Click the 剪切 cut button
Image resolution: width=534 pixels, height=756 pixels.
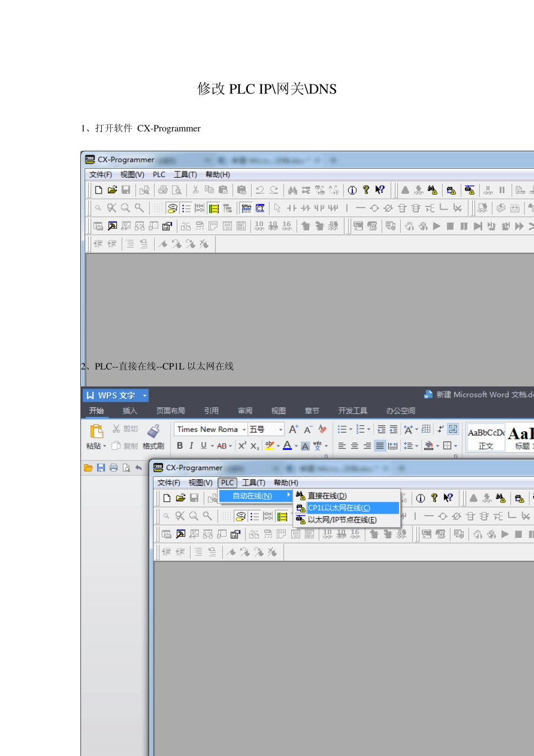pyautogui.click(x=125, y=429)
